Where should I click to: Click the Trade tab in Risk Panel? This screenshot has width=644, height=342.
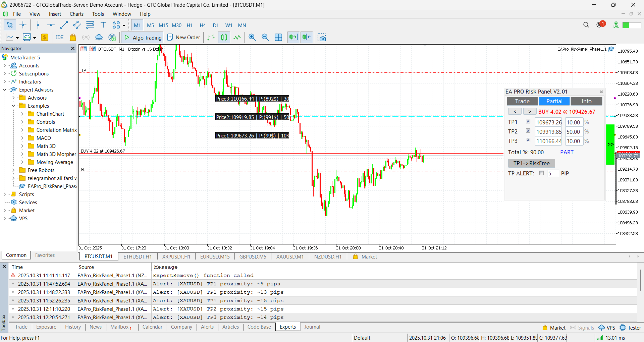(522, 101)
